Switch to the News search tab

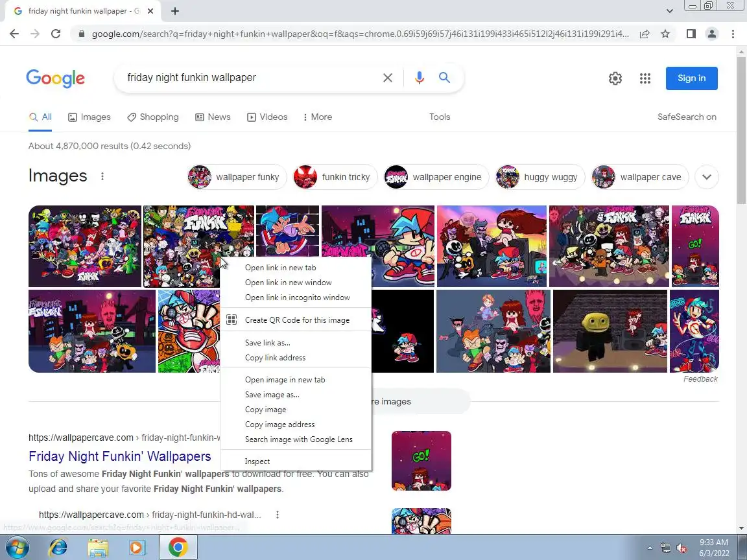[x=213, y=117]
